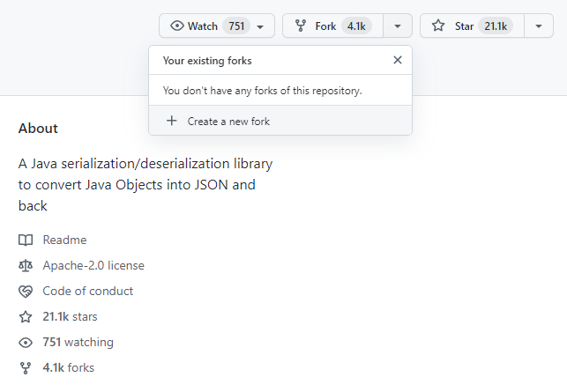The width and height of the screenshot is (567, 392).
Task: Click the fork icon in Fork button
Action: (301, 26)
